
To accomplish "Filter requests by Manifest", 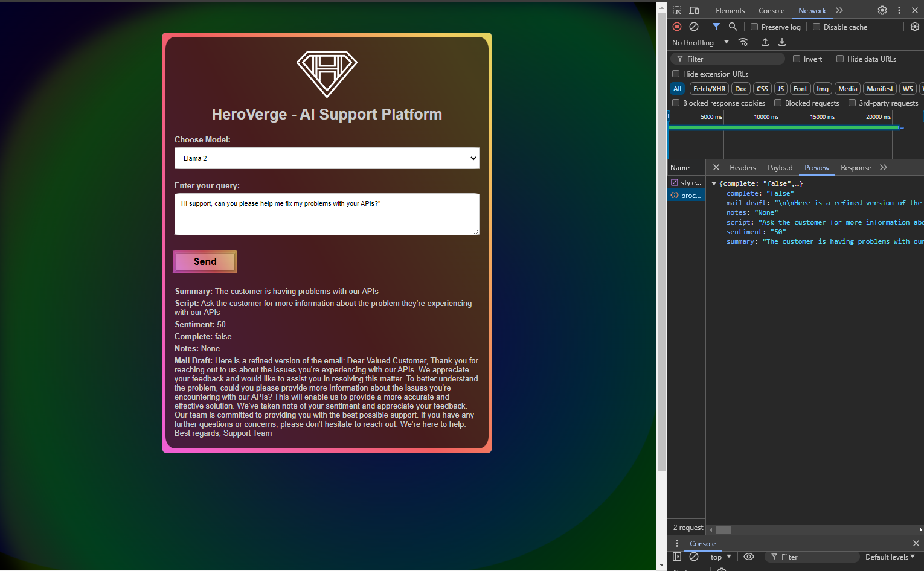I will (880, 89).
